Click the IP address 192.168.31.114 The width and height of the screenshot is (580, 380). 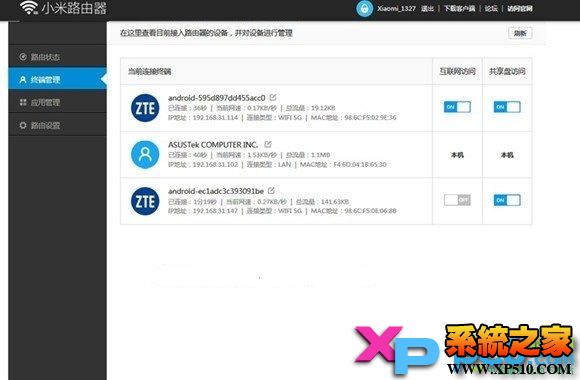pos(215,118)
